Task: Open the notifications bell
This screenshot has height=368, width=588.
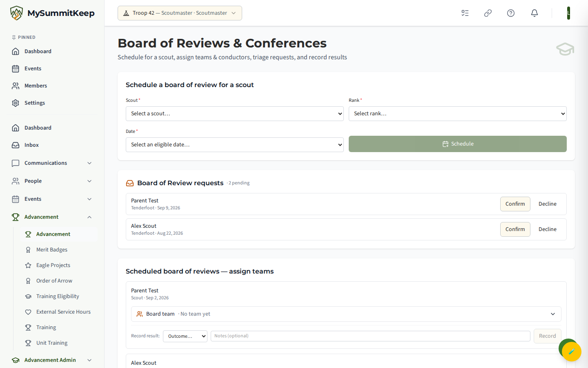Action: pyautogui.click(x=535, y=13)
